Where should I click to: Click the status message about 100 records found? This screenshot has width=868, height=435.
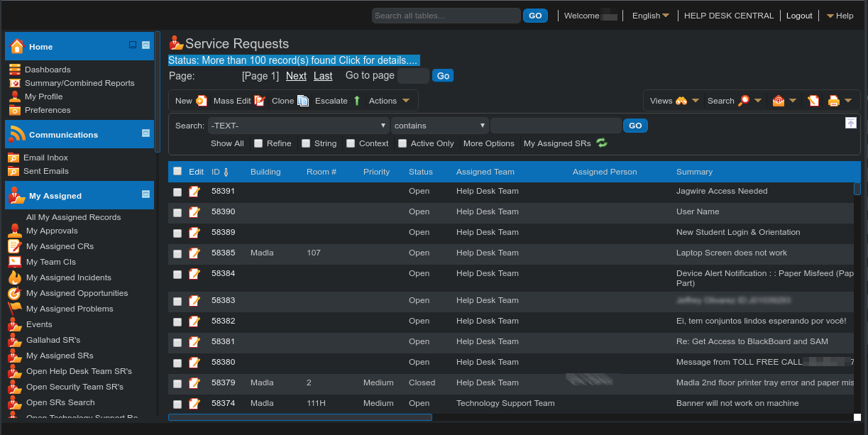(294, 60)
